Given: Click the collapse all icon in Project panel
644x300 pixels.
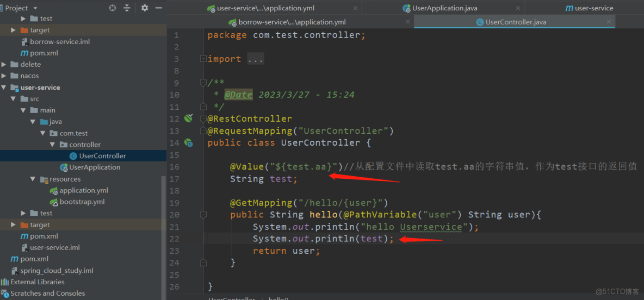Looking at the screenshot, I should pyautogui.click(x=127, y=8).
